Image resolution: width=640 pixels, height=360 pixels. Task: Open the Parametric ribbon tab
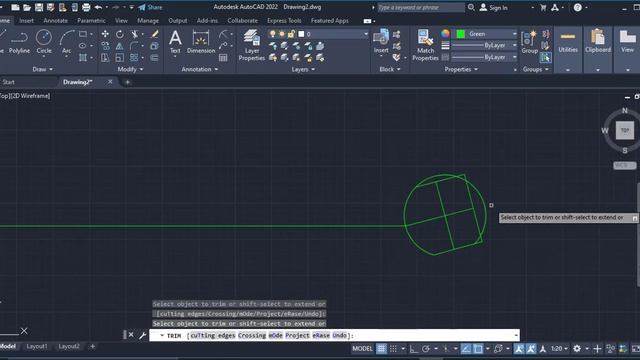pyautogui.click(x=91, y=20)
